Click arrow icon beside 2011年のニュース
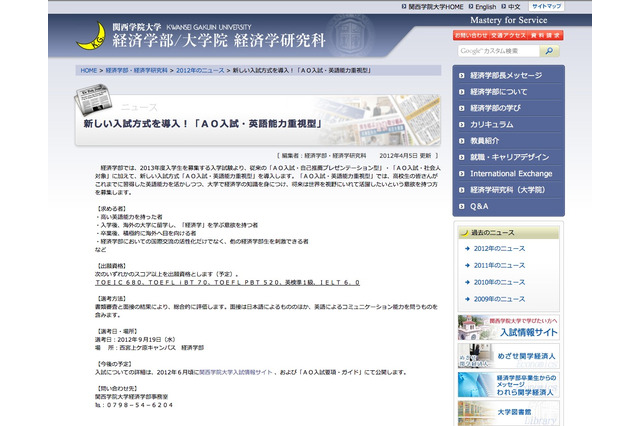 [x=467, y=265]
